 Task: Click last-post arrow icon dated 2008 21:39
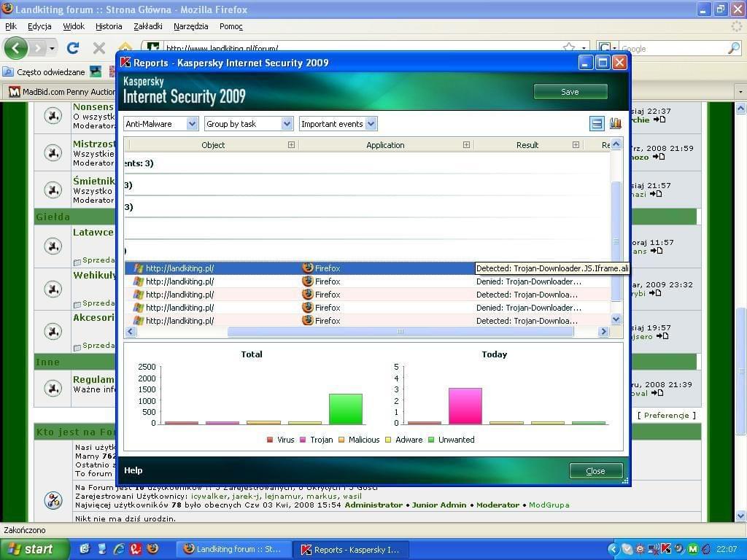click(657, 393)
